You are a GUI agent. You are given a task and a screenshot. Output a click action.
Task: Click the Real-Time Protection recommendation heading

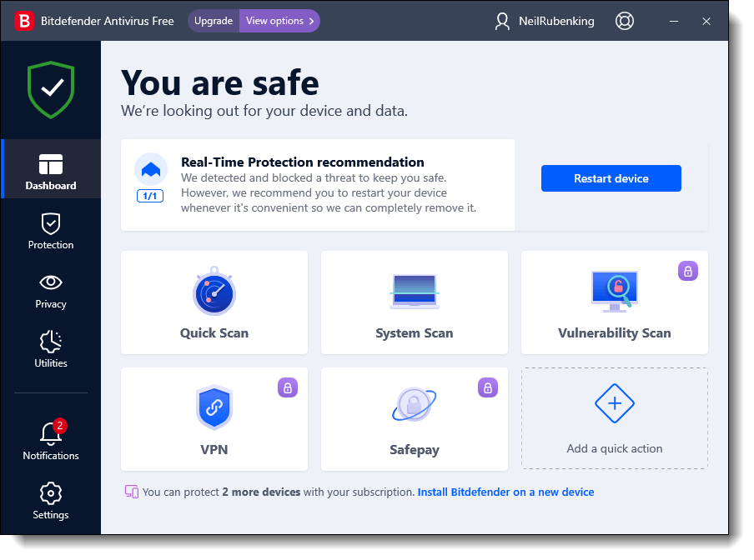point(303,162)
